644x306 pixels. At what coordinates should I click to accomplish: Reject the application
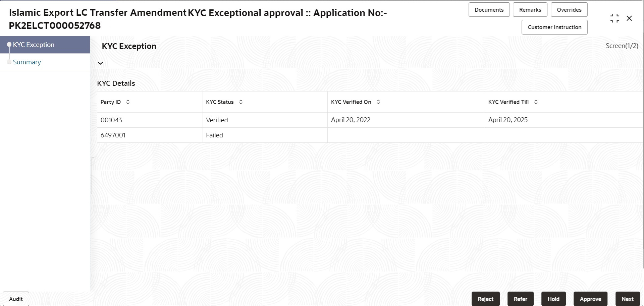click(x=485, y=299)
